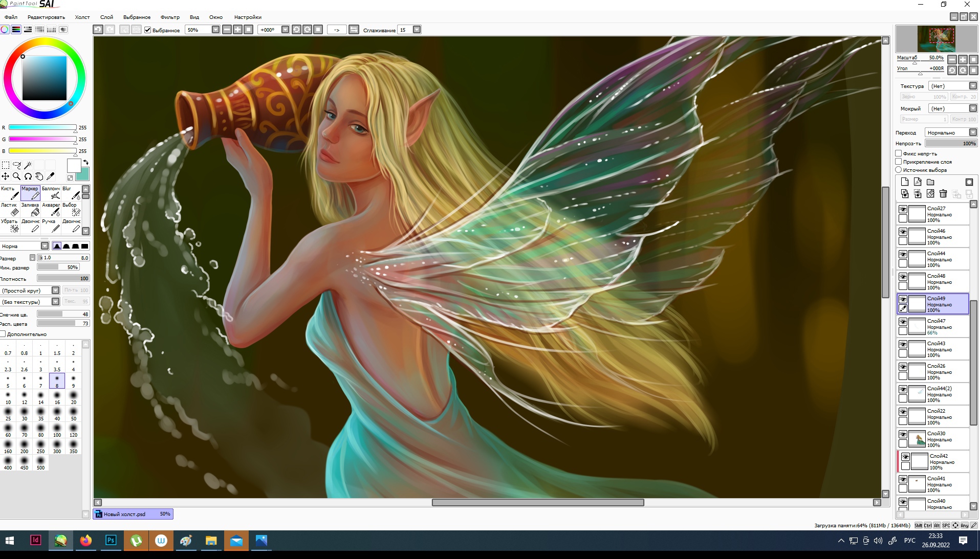Click the Плотность density slider
Image resolution: width=980 pixels, height=559 pixels.
tap(63, 279)
